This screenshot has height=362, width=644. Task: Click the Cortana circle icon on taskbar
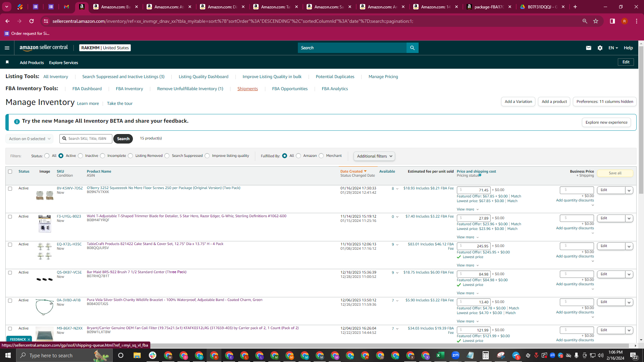pos(121,355)
